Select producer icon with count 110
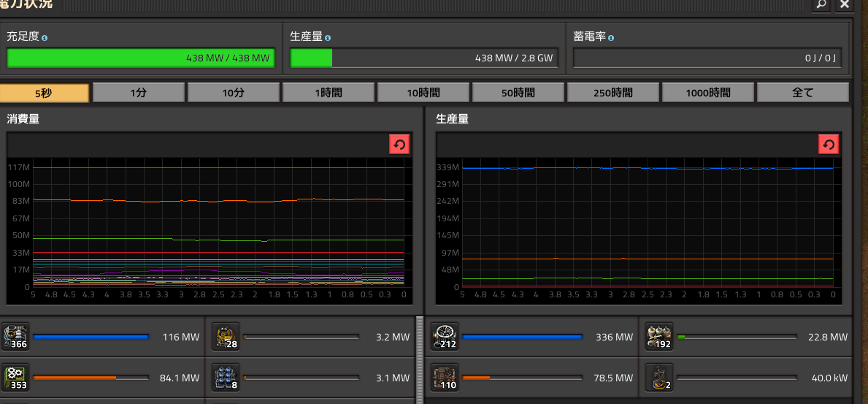The width and height of the screenshot is (868, 404). click(x=445, y=378)
